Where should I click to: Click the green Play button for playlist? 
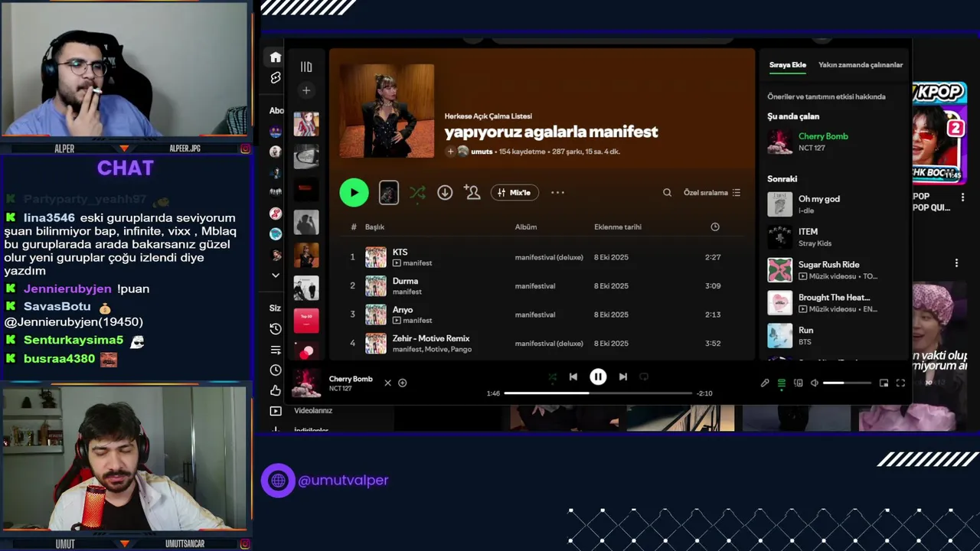tap(354, 193)
